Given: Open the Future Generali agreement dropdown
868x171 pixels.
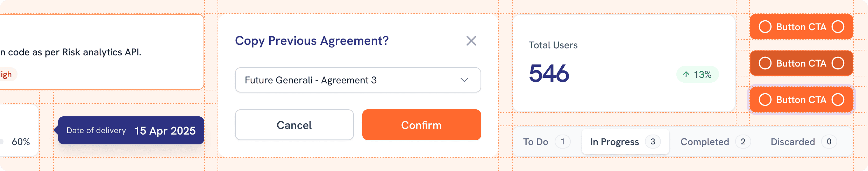Looking at the screenshot, I should (x=357, y=80).
